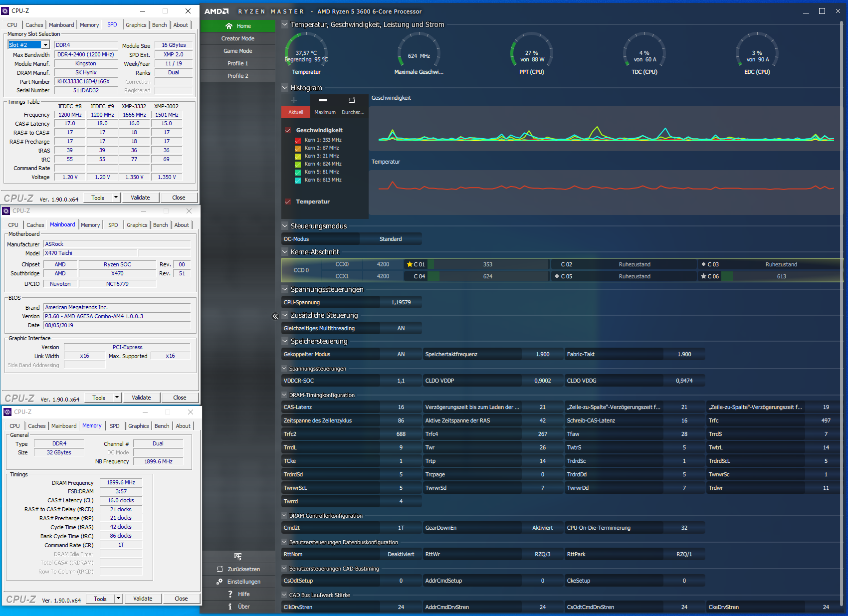Open the Bench tab in the SPD CPU-Z window

point(160,25)
